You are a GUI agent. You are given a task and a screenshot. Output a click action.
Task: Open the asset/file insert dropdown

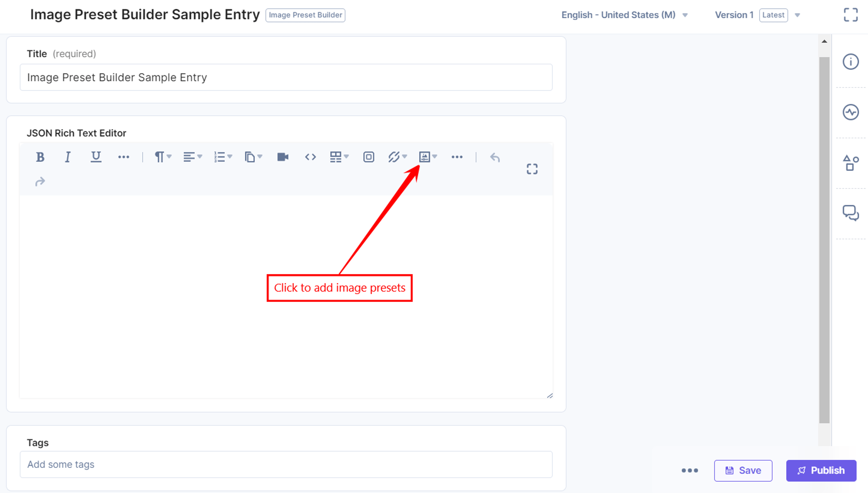(x=253, y=157)
